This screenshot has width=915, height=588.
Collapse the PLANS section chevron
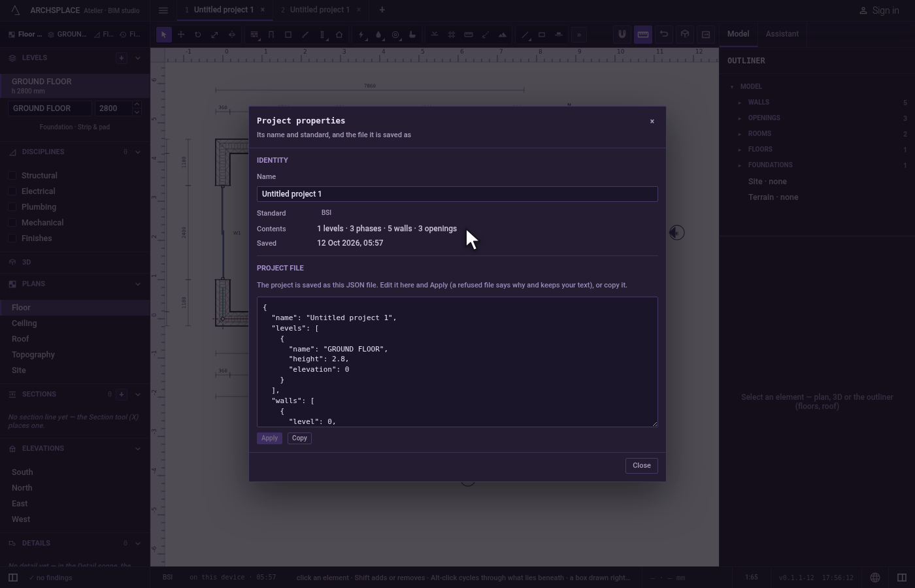click(138, 284)
